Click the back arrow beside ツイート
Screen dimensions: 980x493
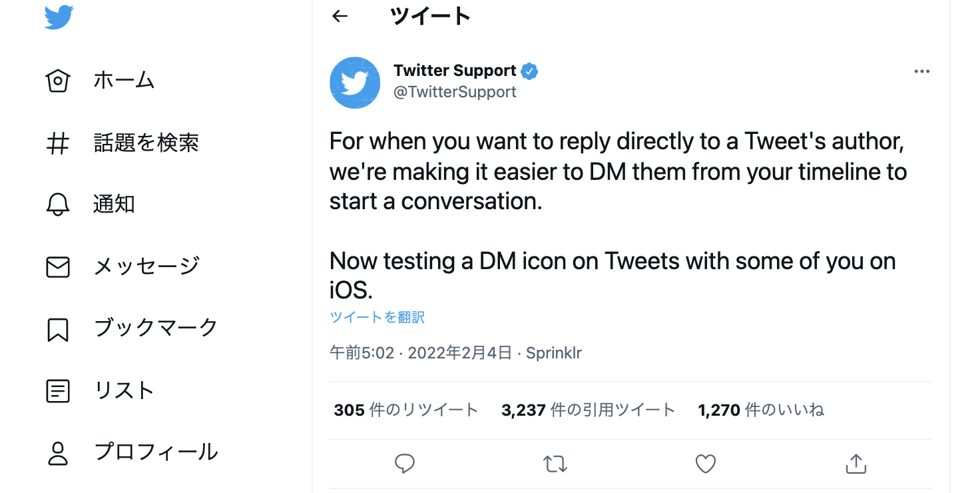click(340, 17)
